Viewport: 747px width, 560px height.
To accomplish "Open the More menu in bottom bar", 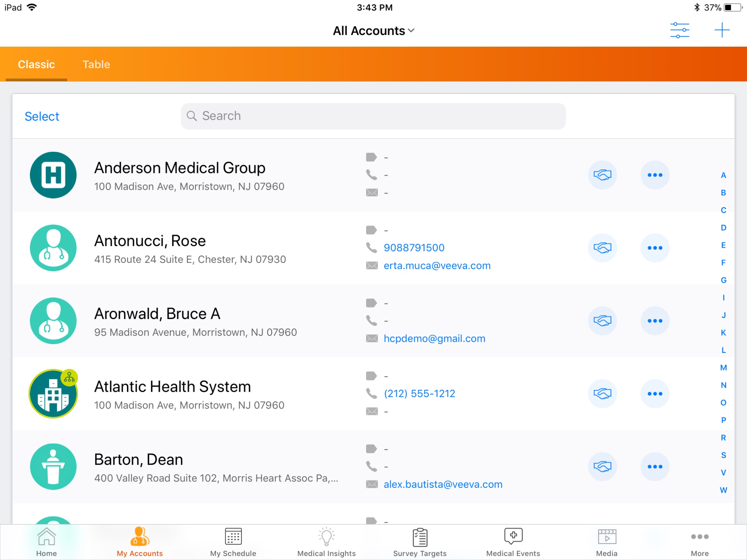I will tap(699, 542).
